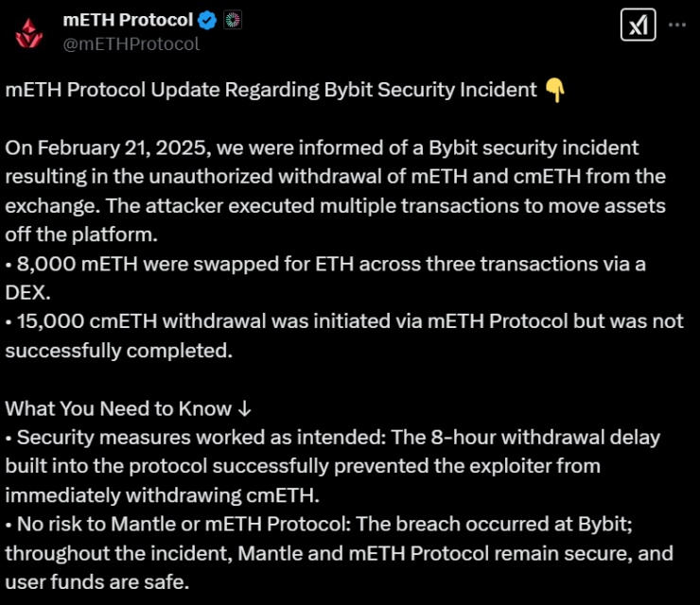
Task: Open the mETH Protocol display name link
Action: 128,20
